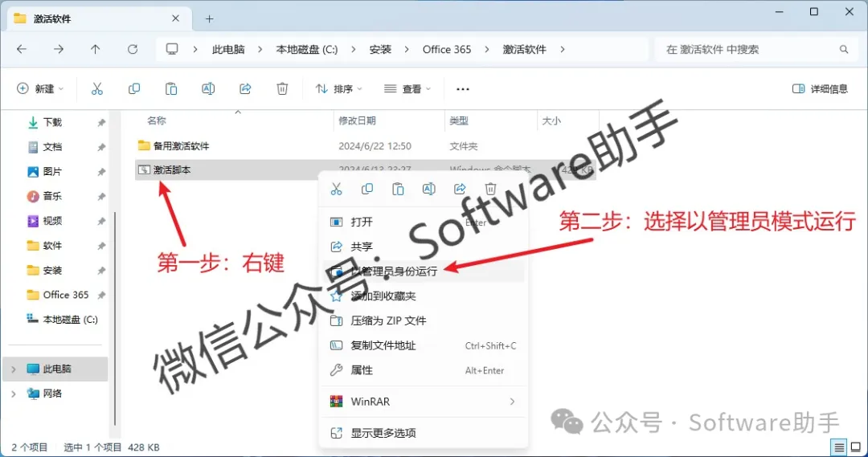The height and width of the screenshot is (457, 868).
Task: Click the chevron after 本地磁盘 (C:) in the address bar
Action: [353, 49]
